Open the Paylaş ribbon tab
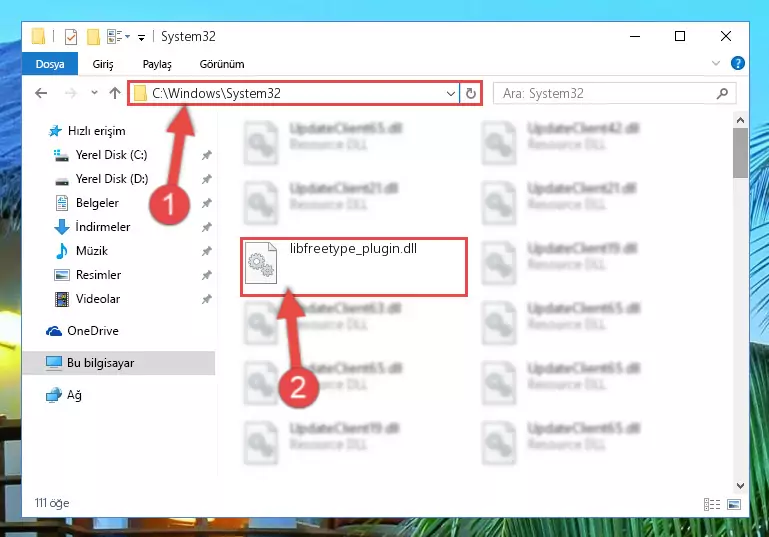Viewport: 769px width, 537px height. (157, 64)
